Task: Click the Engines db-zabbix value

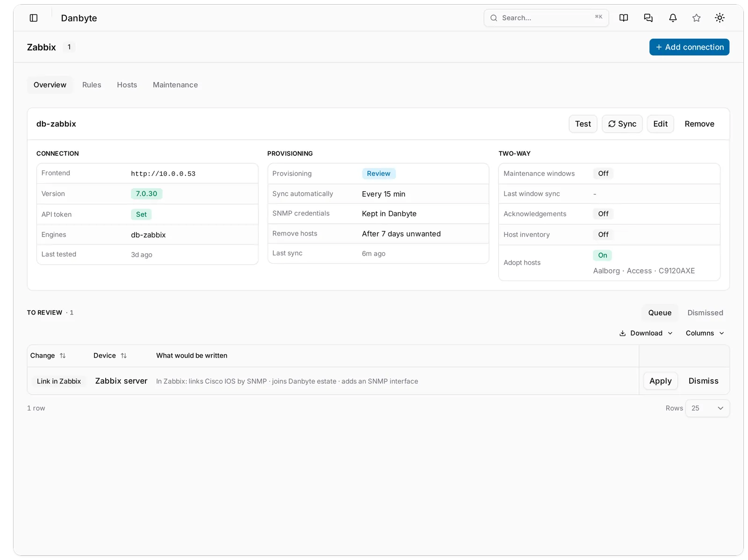Action: pyautogui.click(x=148, y=235)
